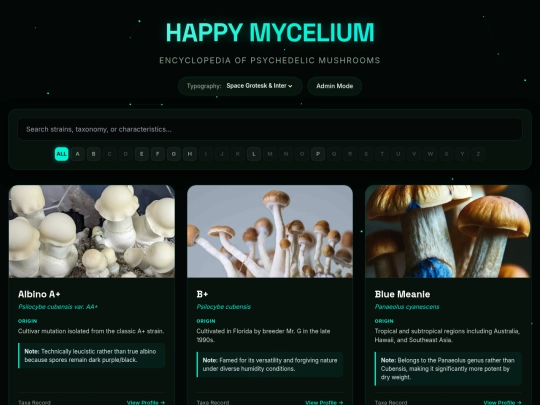This screenshot has height=405, width=540.
Task: Select the dimmed letter Z filter
Action: [x=478, y=154]
